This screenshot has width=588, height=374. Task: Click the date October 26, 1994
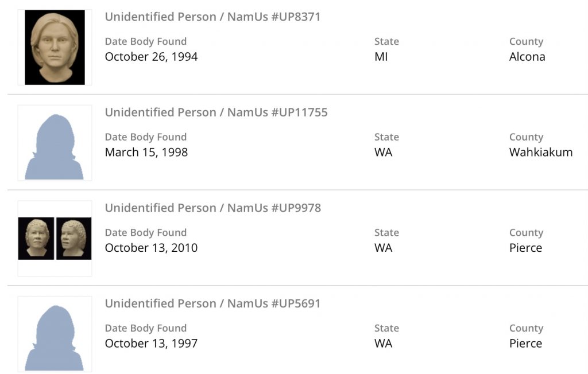click(x=151, y=57)
